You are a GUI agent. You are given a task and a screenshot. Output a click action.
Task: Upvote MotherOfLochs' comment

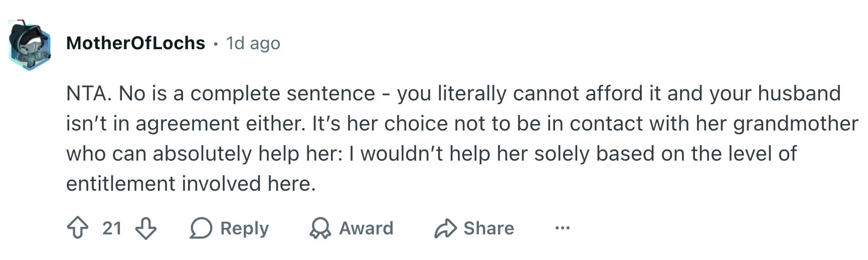click(78, 228)
